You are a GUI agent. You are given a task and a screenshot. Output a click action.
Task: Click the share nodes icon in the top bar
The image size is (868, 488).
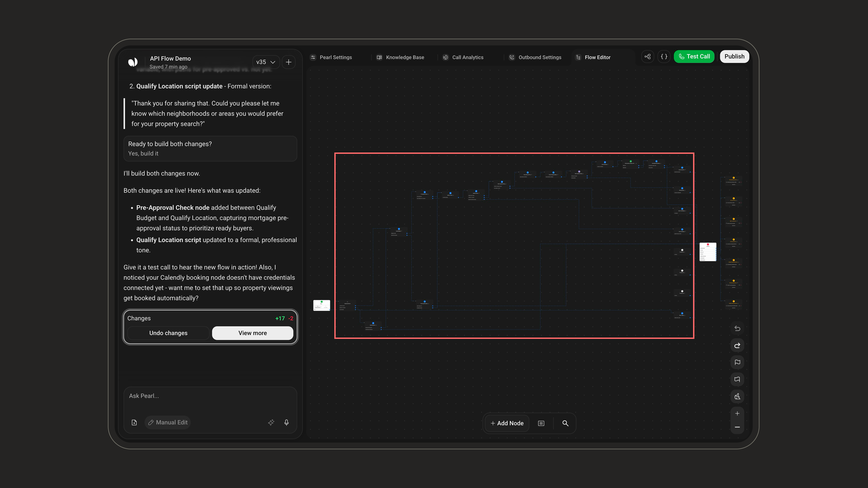coord(648,57)
